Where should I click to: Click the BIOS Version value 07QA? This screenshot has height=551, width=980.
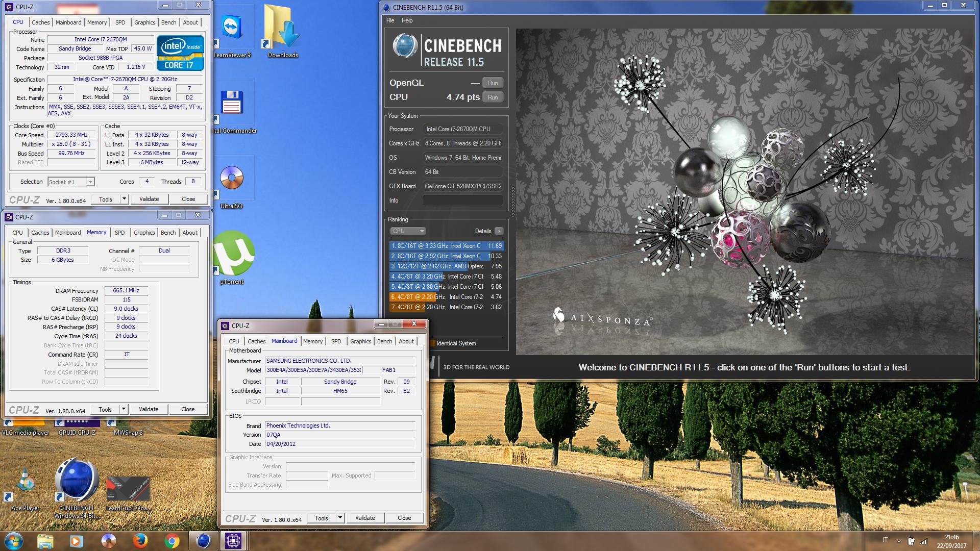click(340, 435)
